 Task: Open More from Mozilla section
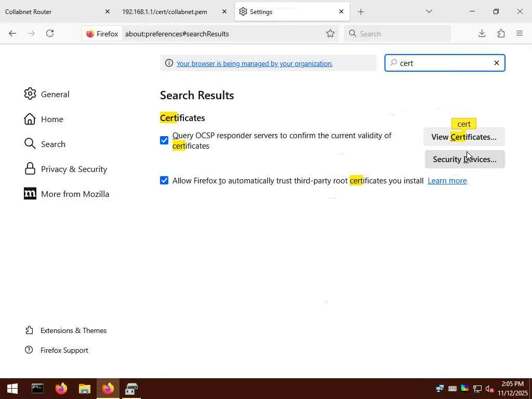(x=66, y=194)
